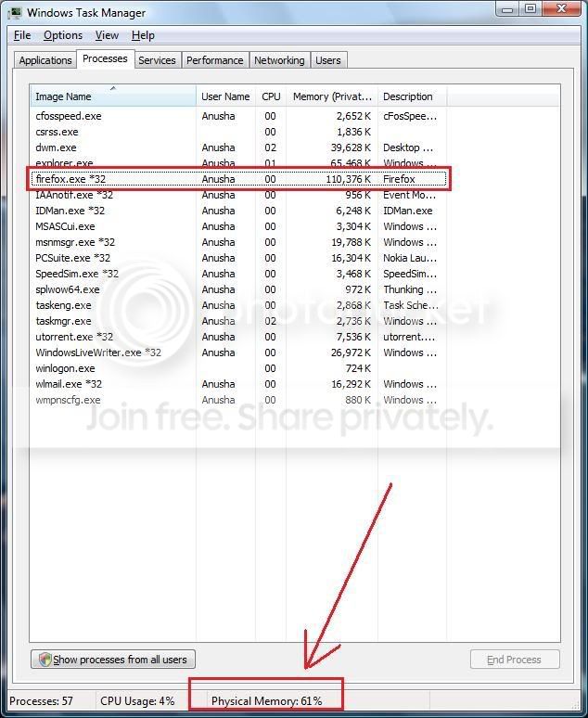Select the MSASCui.exe process

(238, 226)
